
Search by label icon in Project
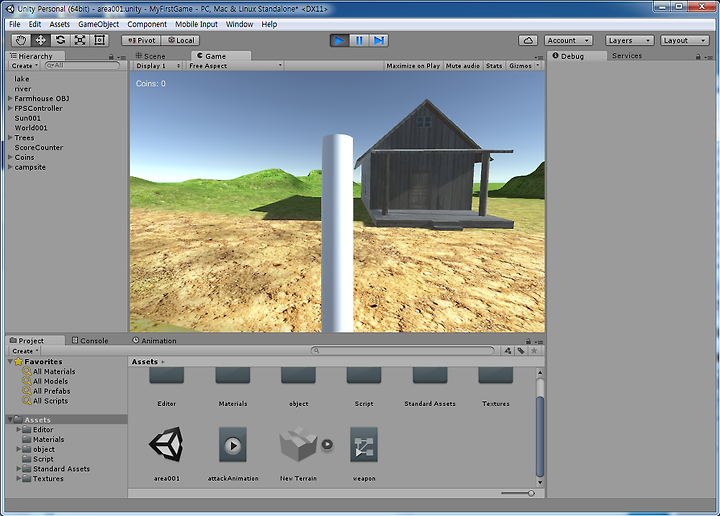(521, 351)
